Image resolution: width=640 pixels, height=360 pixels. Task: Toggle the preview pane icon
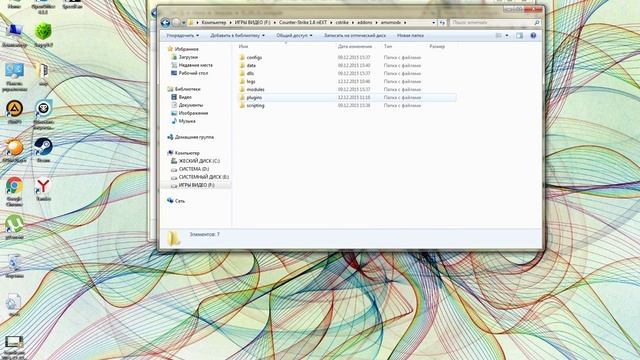(x=519, y=36)
